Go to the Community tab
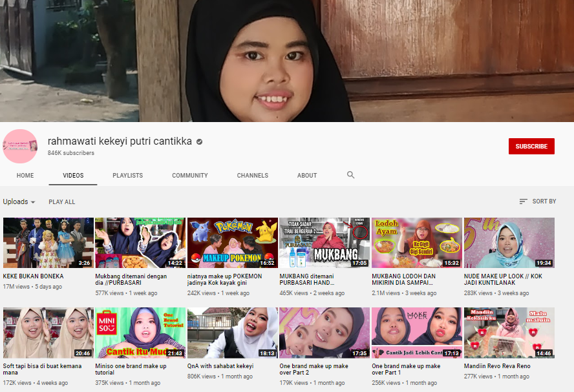The image size is (574, 392). (190, 175)
